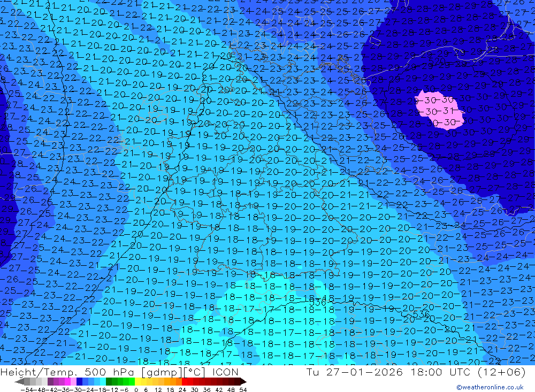This screenshot has width=535, height=392.
Task: Click the '-18' legend tick label
Action: tap(101, 390)
